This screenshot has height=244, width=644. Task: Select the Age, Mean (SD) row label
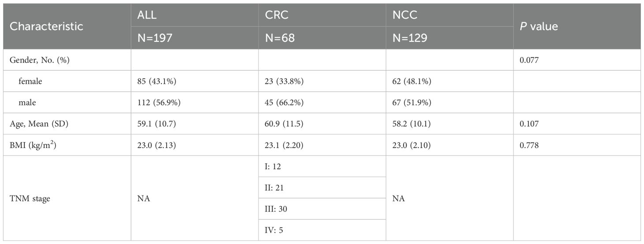[39, 124]
